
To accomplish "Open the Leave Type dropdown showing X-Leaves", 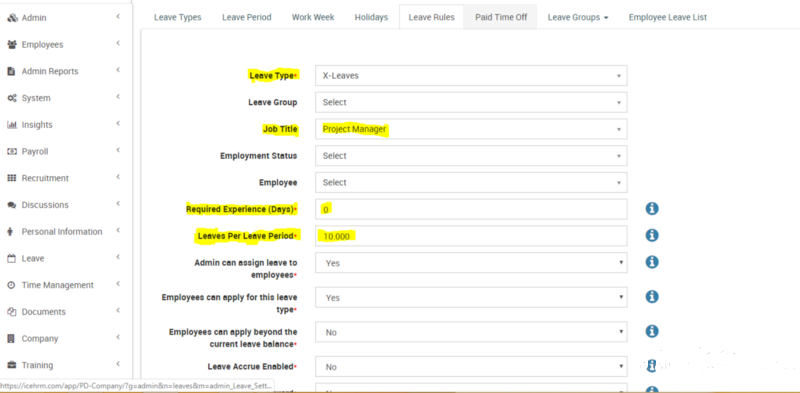I will pos(471,76).
